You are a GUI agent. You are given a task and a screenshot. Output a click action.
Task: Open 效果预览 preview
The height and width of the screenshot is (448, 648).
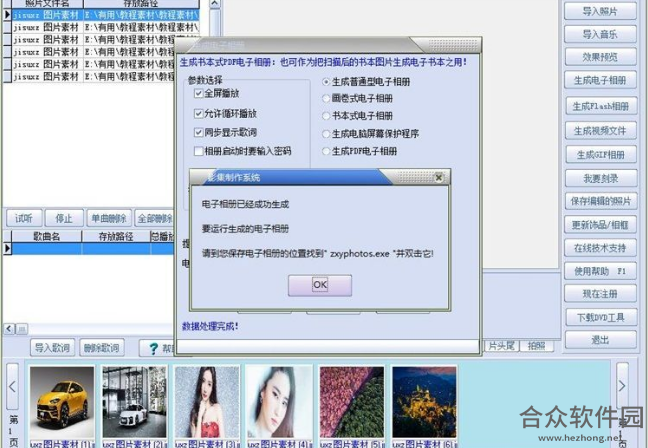pos(600,57)
